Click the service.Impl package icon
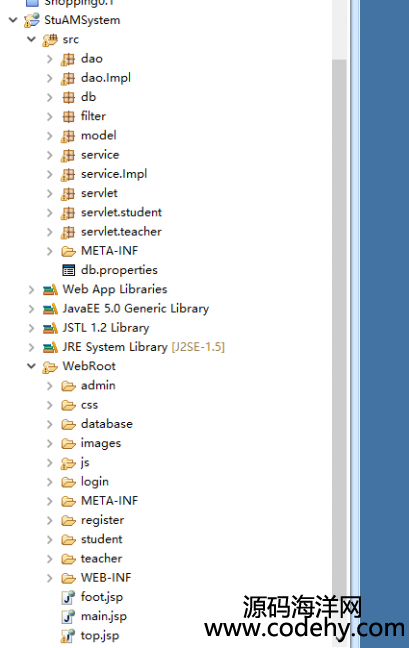This screenshot has height=648, width=409. click(x=68, y=174)
